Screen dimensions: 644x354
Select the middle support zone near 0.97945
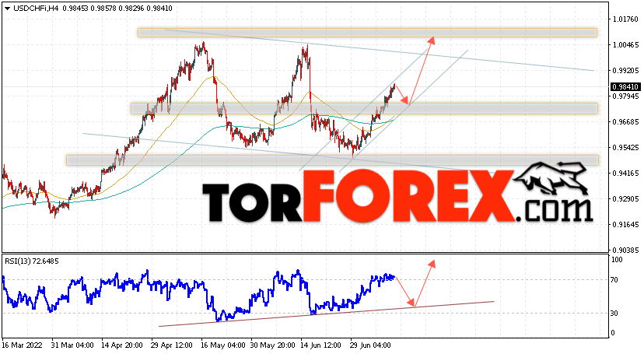(364, 108)
